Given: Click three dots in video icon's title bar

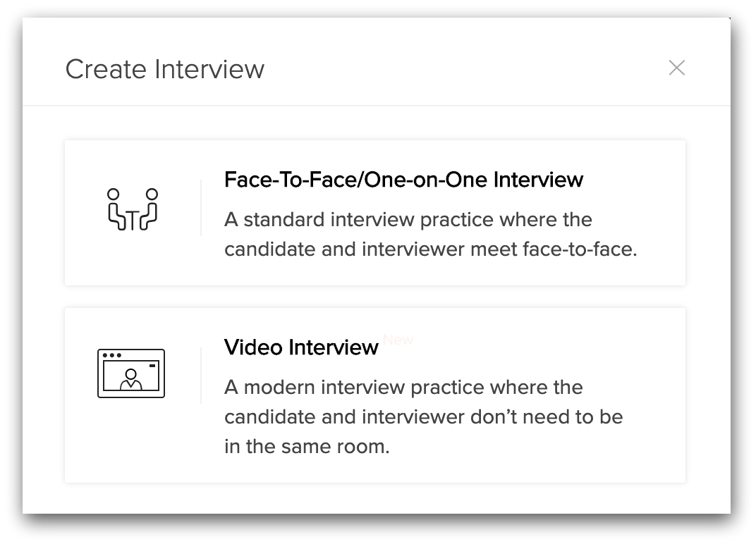Looking at the screenshot, I should pyautogui.click(x=112, y=355).
